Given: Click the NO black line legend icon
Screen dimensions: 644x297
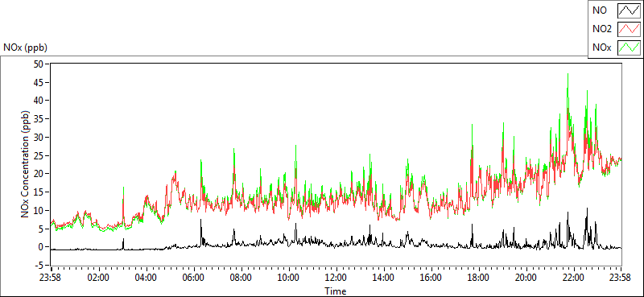Looking at the screenshot, I should pyautogui.click(x=629, y=10).
